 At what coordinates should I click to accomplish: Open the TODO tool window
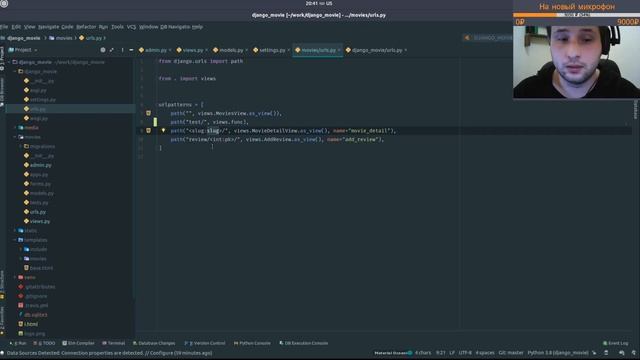point(44,343)
